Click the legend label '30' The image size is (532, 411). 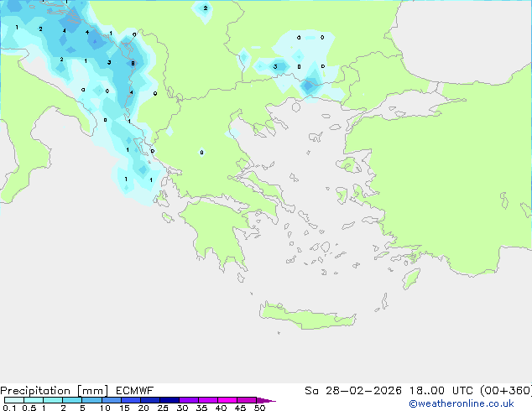point(182,408)
